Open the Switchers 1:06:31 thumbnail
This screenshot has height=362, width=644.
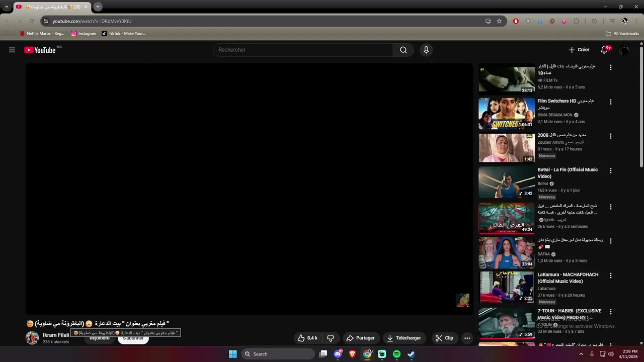[507, 113]
